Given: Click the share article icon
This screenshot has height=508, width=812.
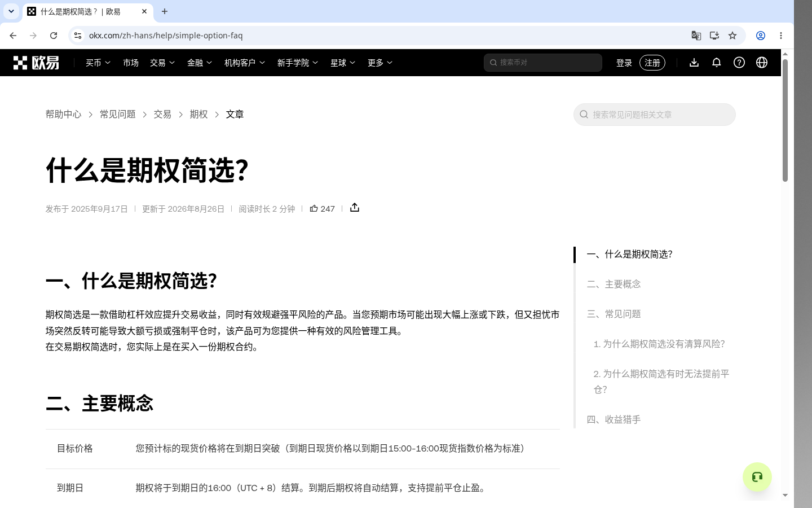Looking at the screenshot, I should (x=355, y=208).
